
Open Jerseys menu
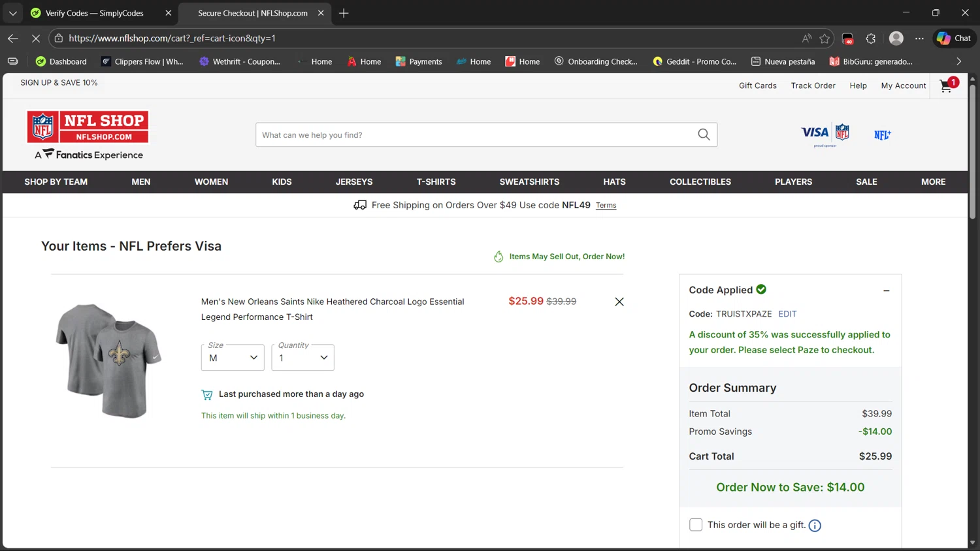tap(354, 182)
